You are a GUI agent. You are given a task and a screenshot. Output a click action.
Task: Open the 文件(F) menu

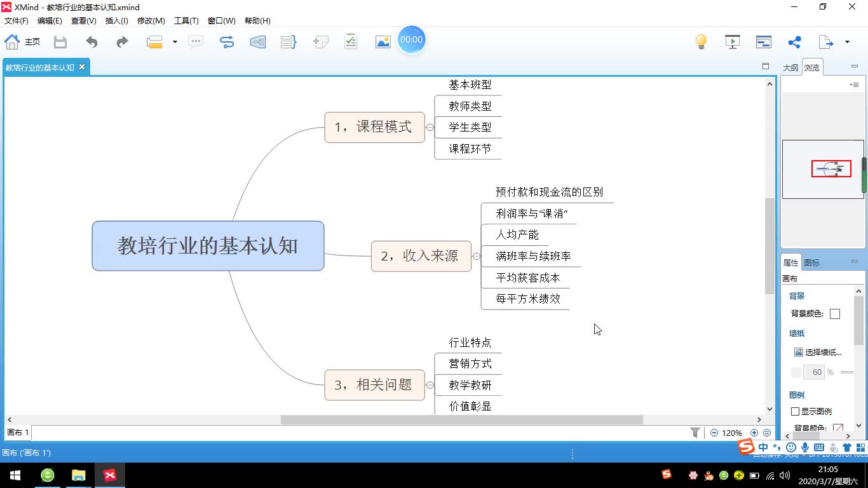(x=17, y=21)
